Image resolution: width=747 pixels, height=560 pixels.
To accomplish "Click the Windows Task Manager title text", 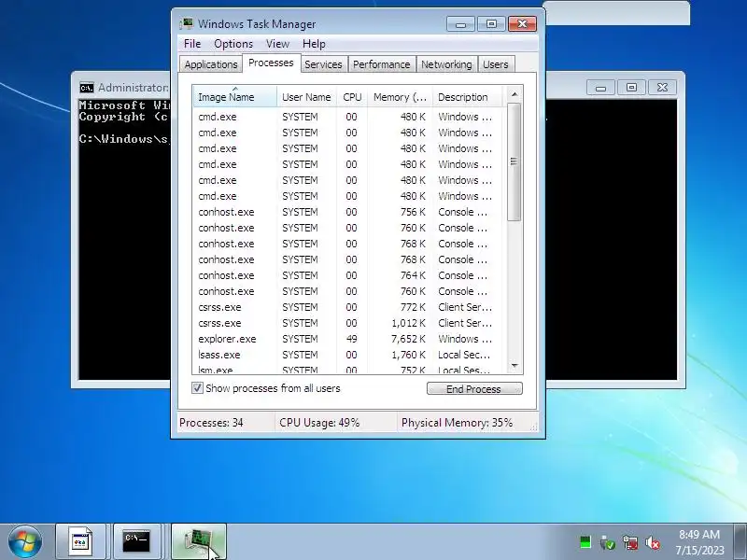I will click(257, 24).
